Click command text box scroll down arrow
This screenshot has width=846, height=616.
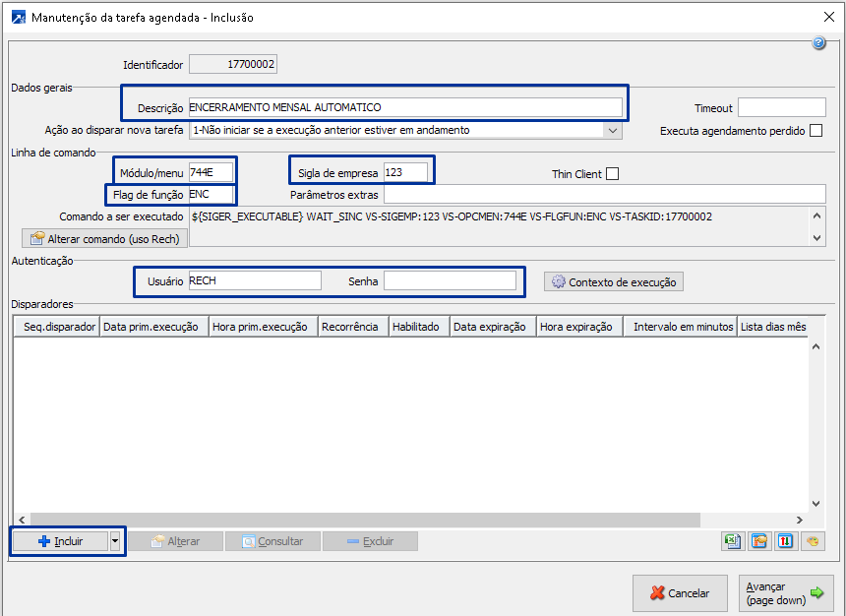click(816, 237)
